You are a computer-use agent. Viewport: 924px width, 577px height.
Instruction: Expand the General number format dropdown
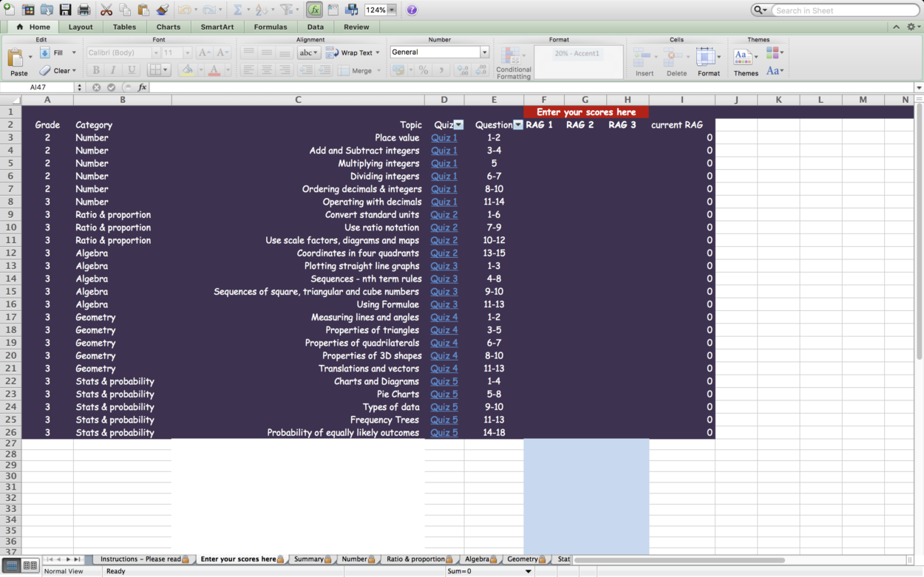tap(485, 52)
